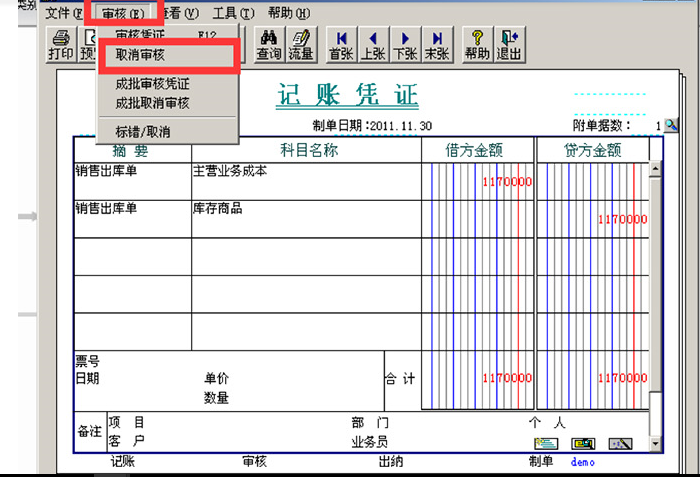Open the 帮助 menu in menu bar

click(288, 13)
